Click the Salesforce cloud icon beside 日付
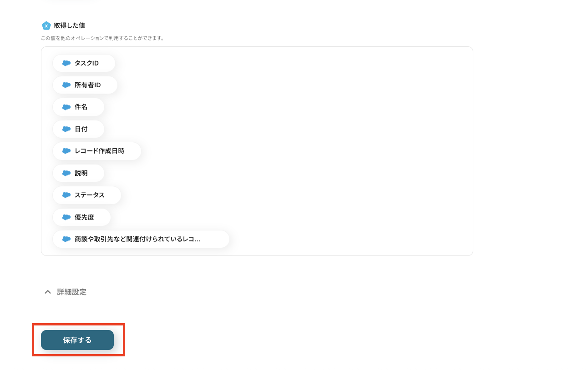The width and height of the screenshot is (588, 370). coord(66,129)
